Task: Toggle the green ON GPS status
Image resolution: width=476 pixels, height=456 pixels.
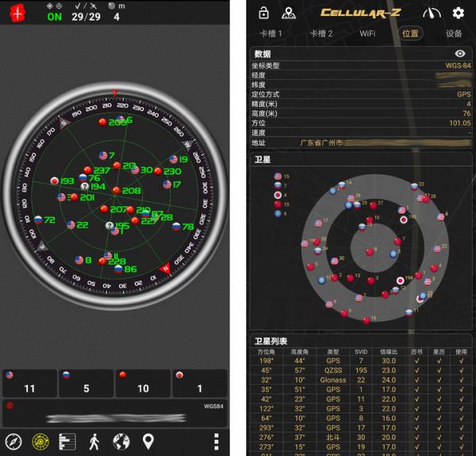Action: tap(54, 16)
